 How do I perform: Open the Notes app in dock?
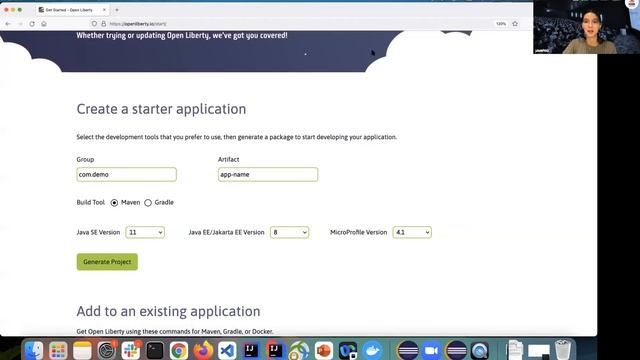82,351
